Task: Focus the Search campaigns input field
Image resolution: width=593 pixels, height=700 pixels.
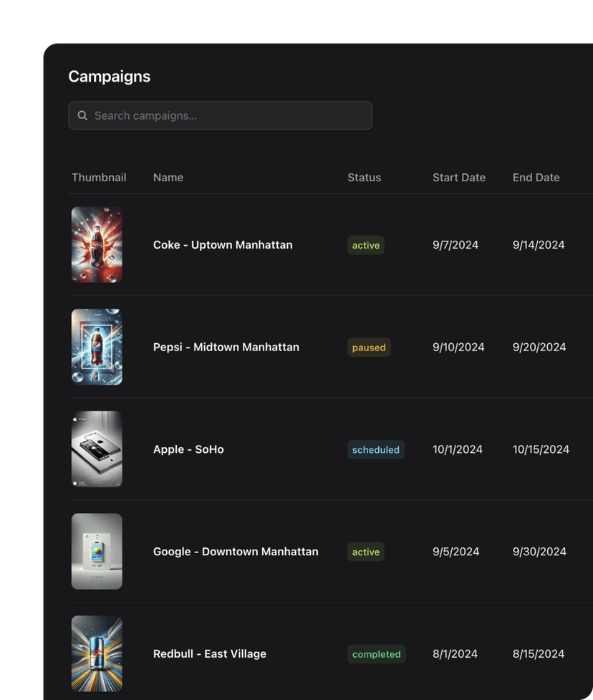Action: (221, 115)
